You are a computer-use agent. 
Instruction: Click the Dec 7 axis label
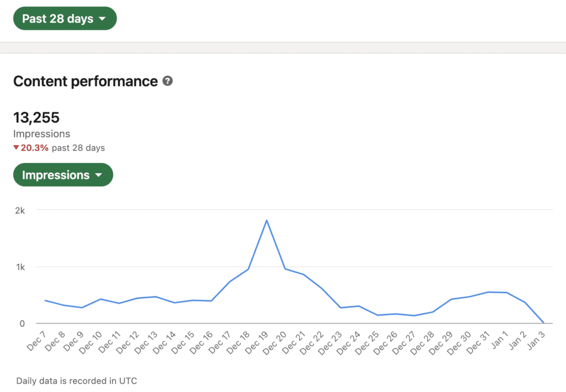(36, 341)
